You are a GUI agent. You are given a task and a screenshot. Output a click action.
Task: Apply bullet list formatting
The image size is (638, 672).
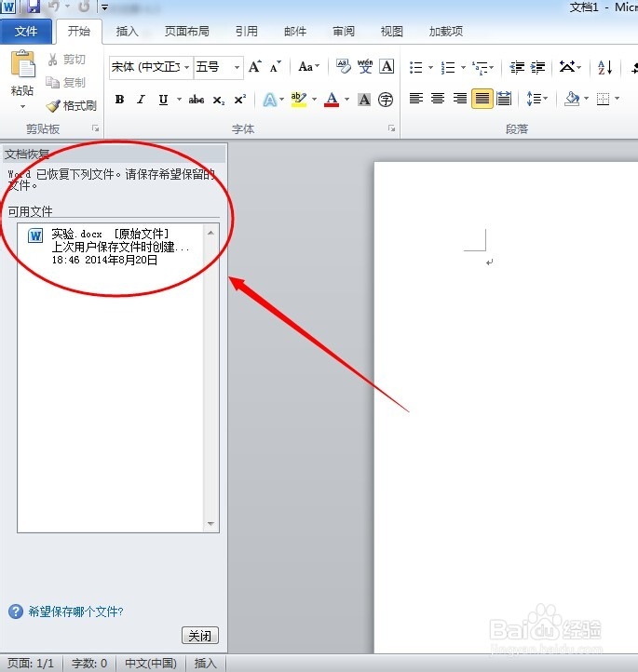coord(415,67)
